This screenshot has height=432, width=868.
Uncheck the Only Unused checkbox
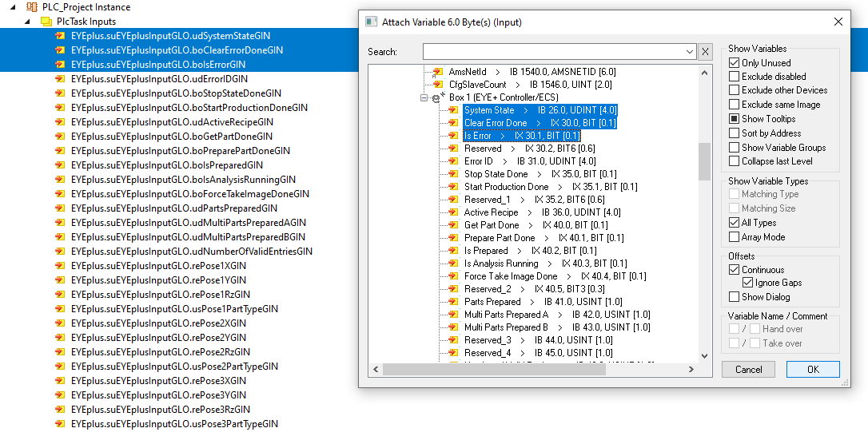[735, 63]
